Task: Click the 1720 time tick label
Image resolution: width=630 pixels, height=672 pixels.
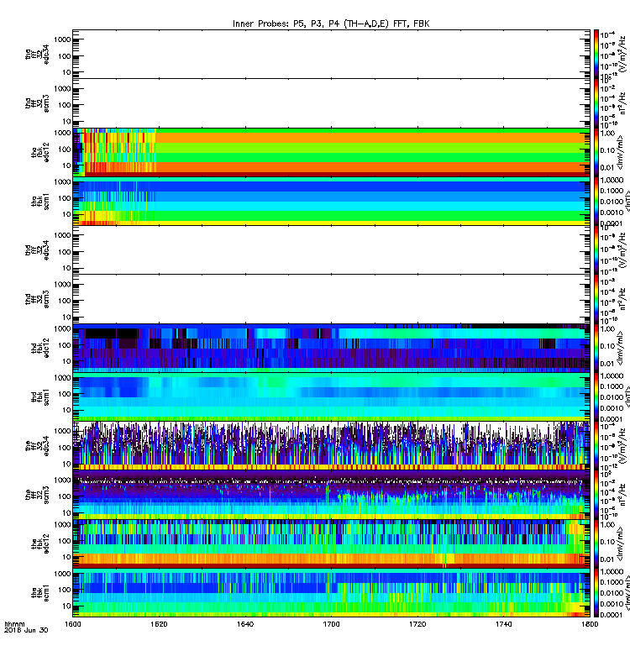Action: click(417, 624)
